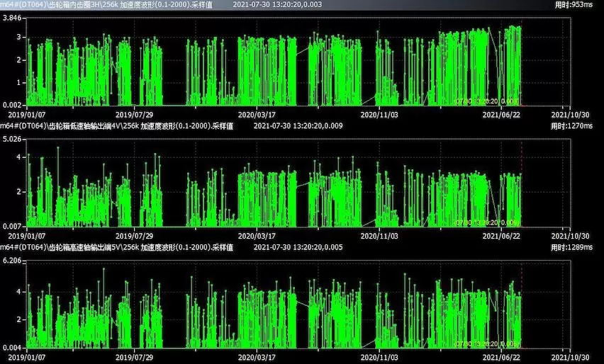Click the 3.846 maximum value on top chart
Screen dimensions: 604x364
[x=13, y=18]
